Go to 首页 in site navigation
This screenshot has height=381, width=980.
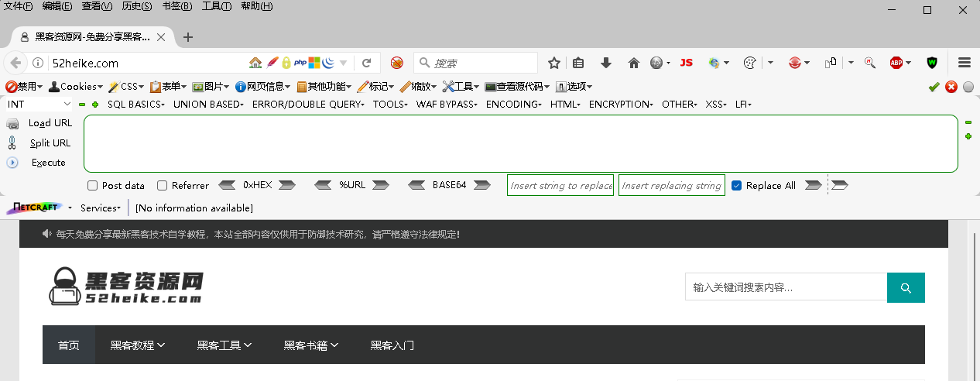point(69,345)
